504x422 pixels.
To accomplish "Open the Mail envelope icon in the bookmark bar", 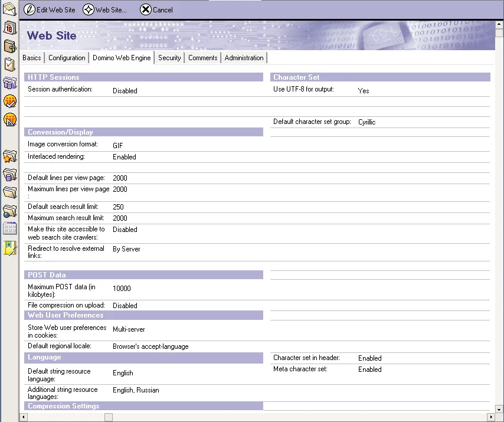I will [9, 8].
